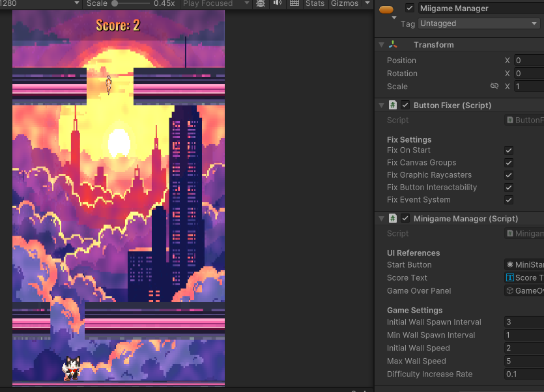This screenshot has height=392, width=544.
Task: Toggle the Scale constrain proportions link icon
Action: 494,86
